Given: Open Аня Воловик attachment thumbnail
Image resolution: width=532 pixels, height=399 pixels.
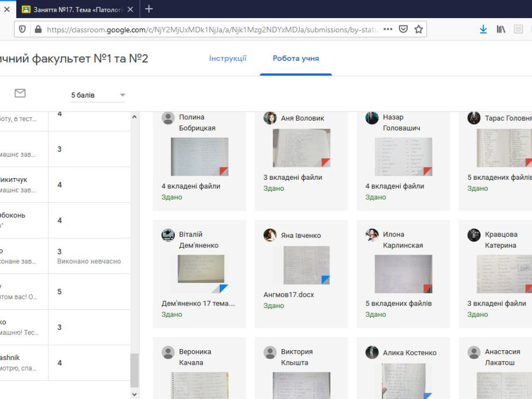Looking at the screenshot, I should point(301,148).
